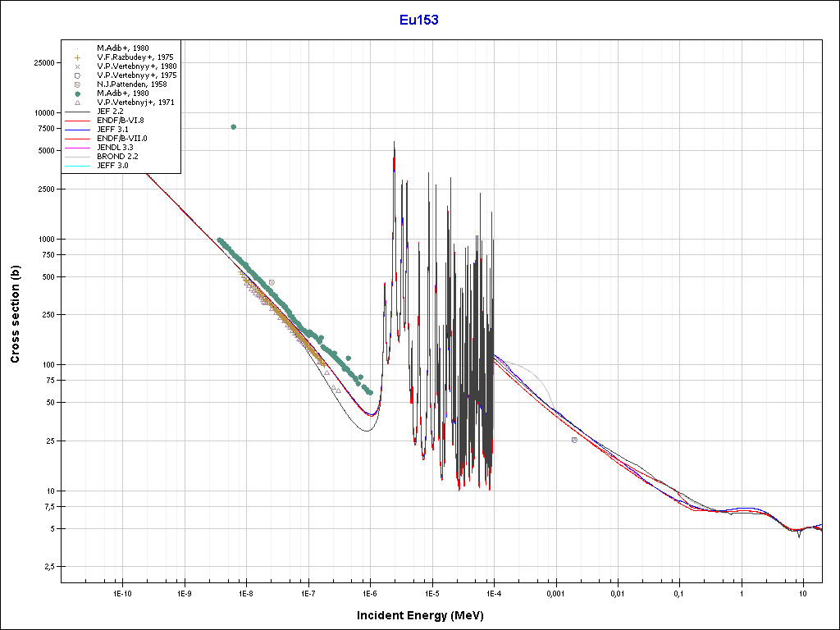The height and width of the screenshot is (630, 840).
Task: Select the ENDF/B-VI.8 legend label
Action: [121, 121]
